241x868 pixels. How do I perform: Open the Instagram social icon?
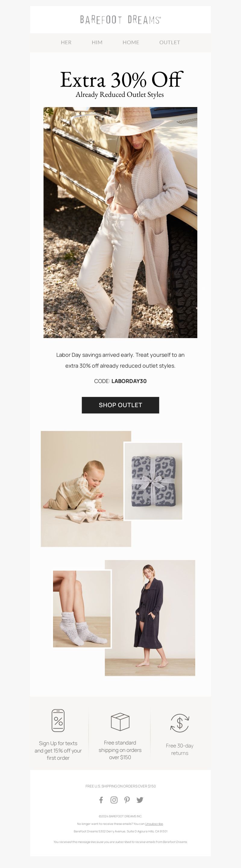114,800
